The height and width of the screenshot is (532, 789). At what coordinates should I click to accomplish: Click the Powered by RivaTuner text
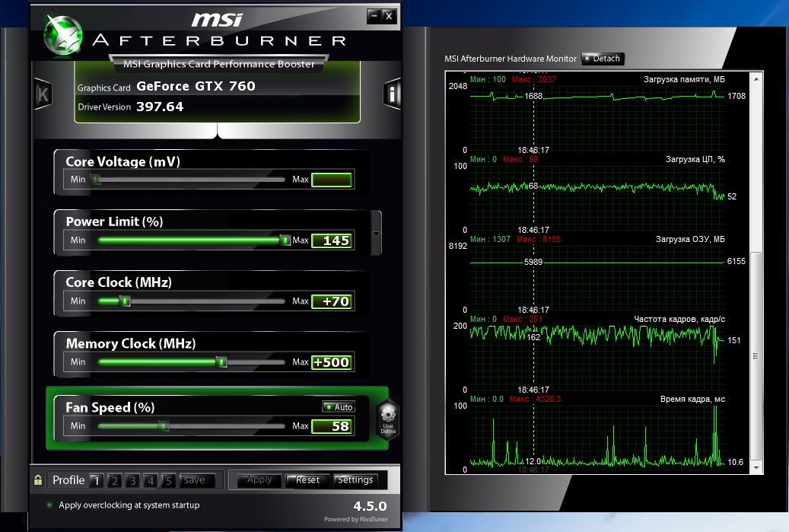coord(356,519)
